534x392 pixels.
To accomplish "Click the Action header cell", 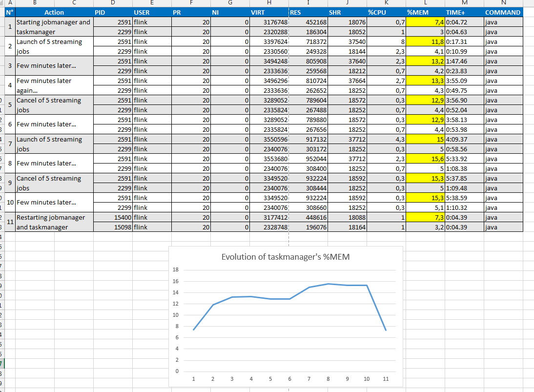I will [54, 12].
